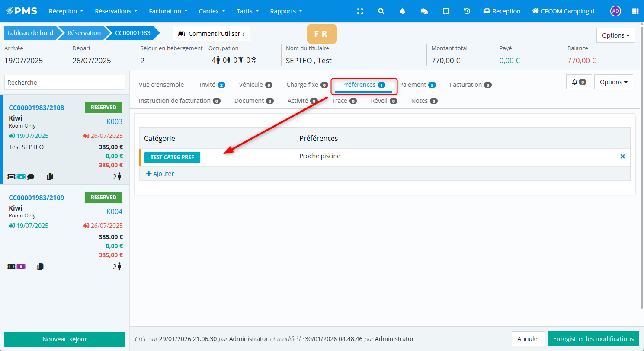Open the search magnifier icon
This screenshot has height=351, width=644.
coord(381,11)
